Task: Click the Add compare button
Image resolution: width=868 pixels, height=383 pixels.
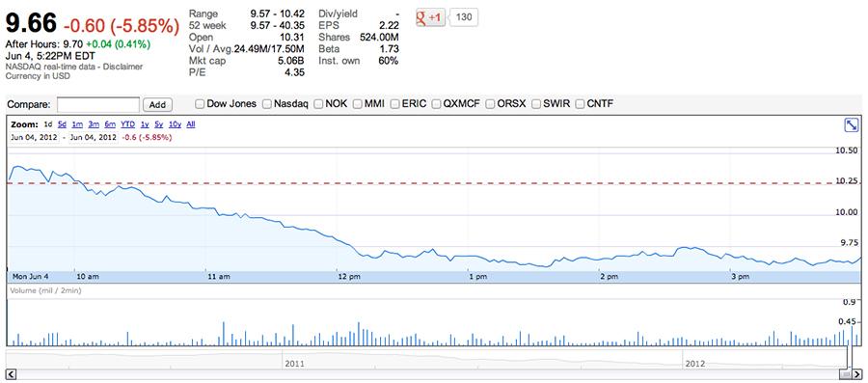Action: (x=158, y=104)
